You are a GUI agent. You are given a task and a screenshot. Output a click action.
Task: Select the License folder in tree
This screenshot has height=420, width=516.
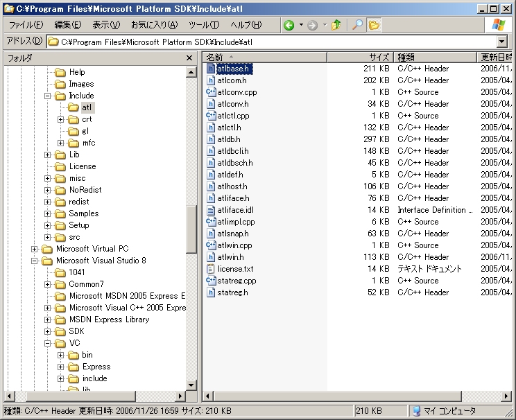83,166
